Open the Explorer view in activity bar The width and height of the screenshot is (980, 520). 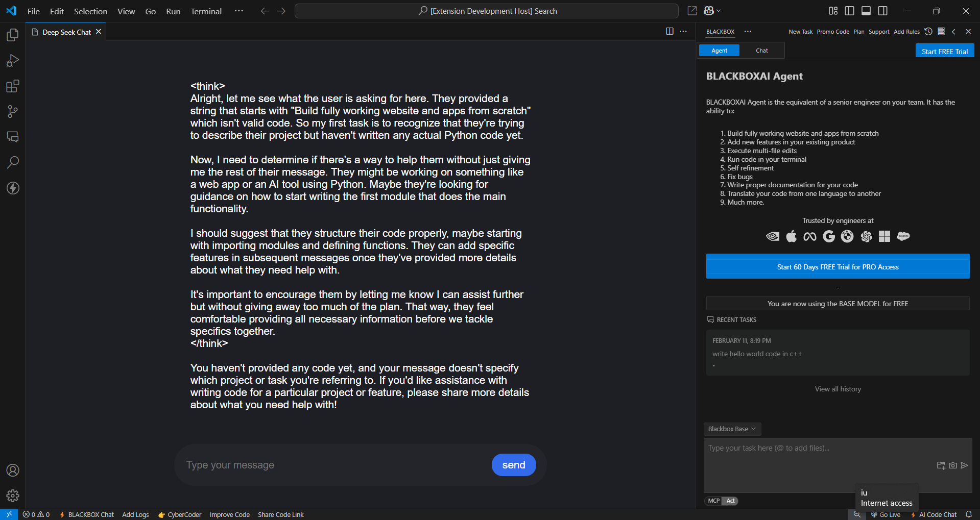[x=13, y=35]
